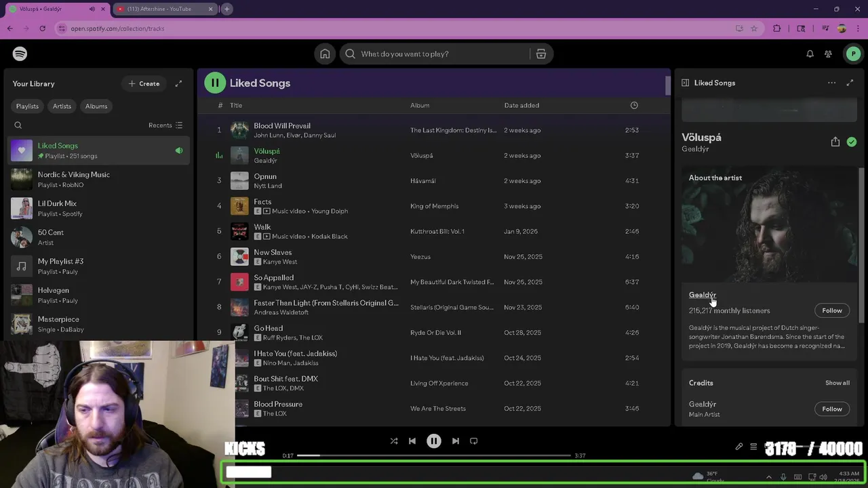Open the Gealdýr artist link
Viewport: 868px width, 488px height.
703,295
